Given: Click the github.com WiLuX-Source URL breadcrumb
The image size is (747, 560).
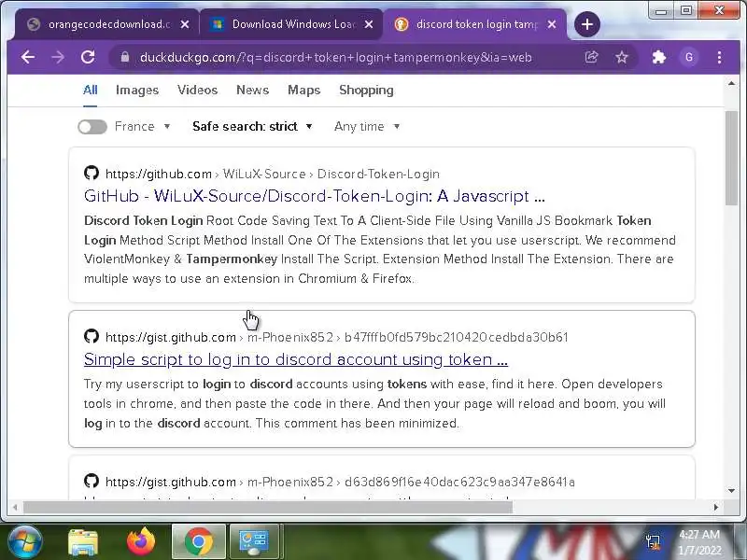Looking at the screenshot, I should (x=273, y=174).
